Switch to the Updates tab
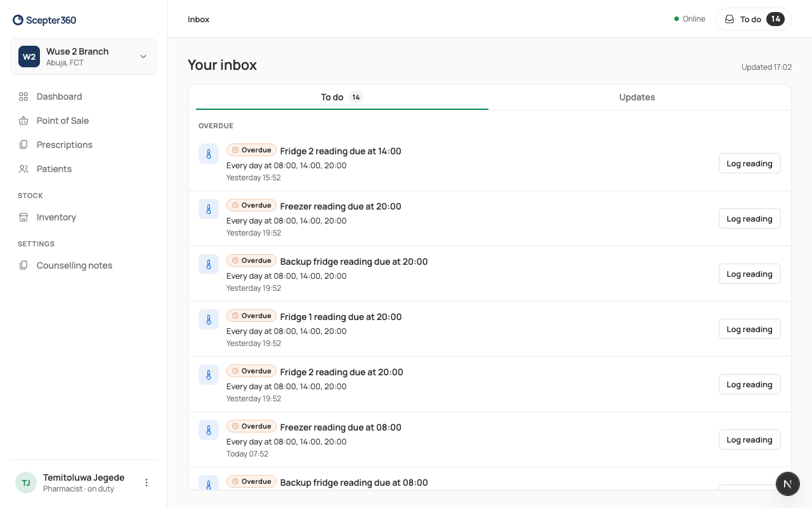Screen dimensions: 812x508 pyautogui.click(x=637, y=97)
